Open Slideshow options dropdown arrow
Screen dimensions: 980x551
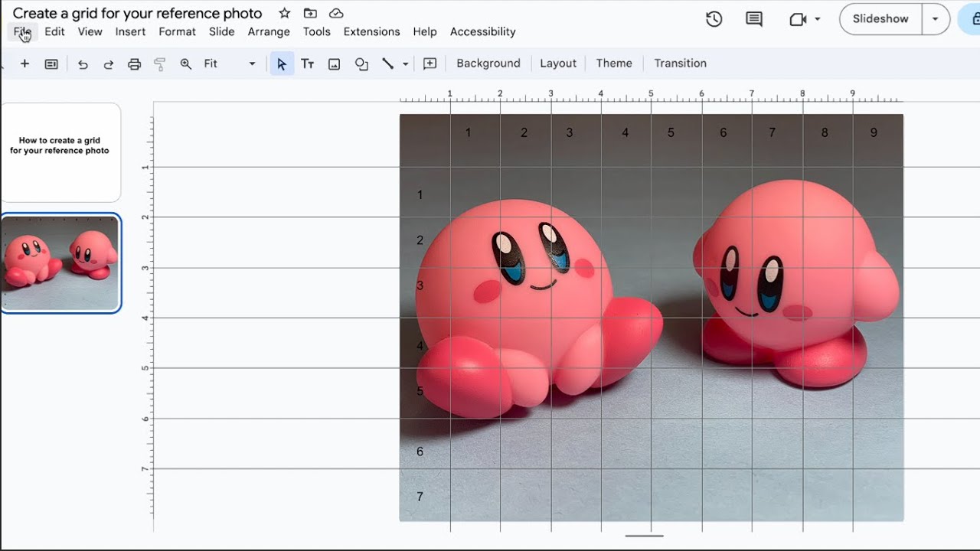(x=936, y=19)
